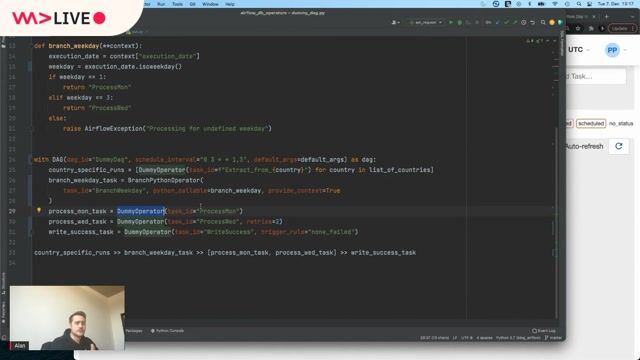Close the current browser tab
Screen dimensions: 640x360
pos(594,17)
